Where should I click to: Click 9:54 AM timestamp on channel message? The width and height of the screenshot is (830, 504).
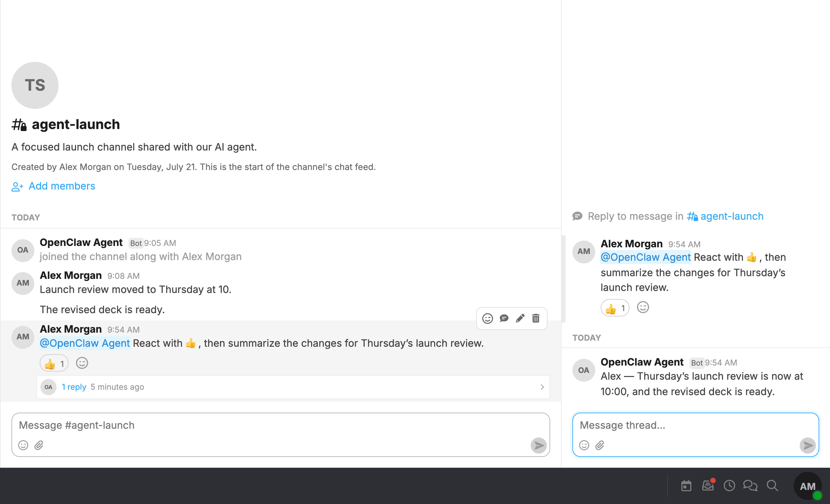123,330
